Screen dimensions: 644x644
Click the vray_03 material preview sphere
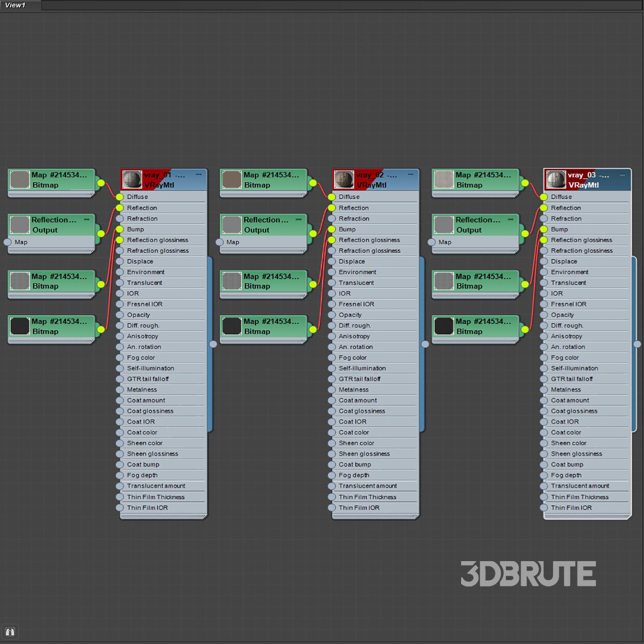[556, 179]
